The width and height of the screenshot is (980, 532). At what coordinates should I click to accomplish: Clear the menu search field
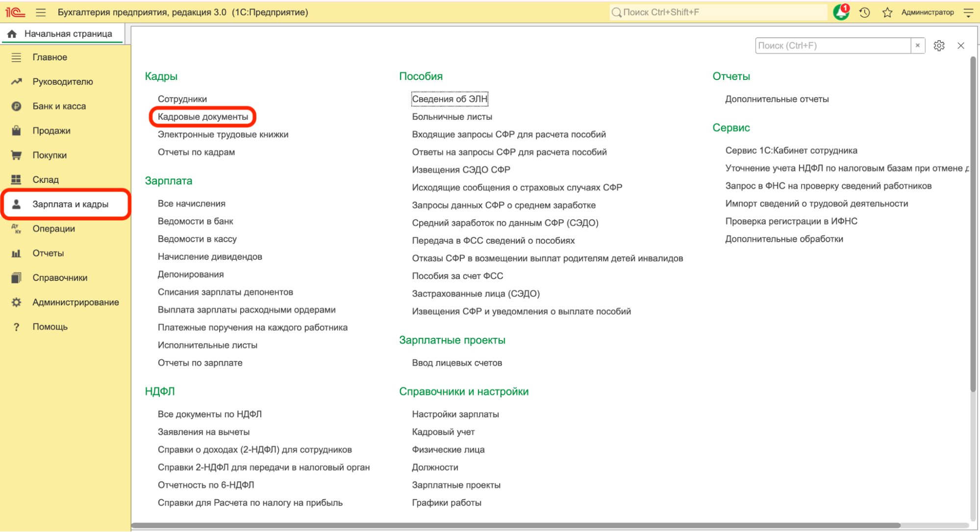tap(918, 46)
